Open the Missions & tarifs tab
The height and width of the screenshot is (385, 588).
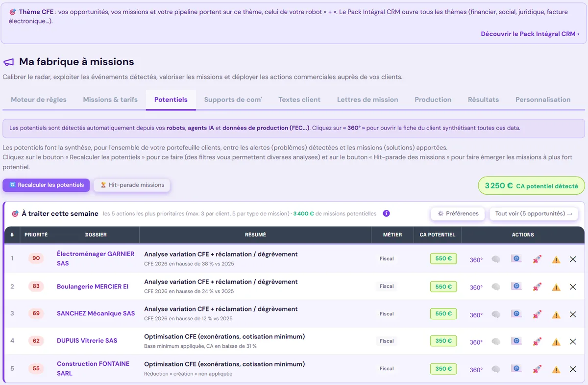point(110,100)
